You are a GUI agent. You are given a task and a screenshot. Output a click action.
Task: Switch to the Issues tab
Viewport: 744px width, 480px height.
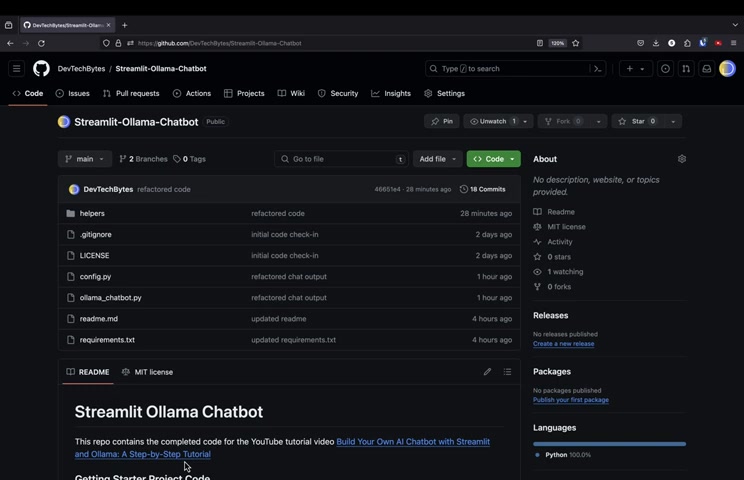[73, 93]
